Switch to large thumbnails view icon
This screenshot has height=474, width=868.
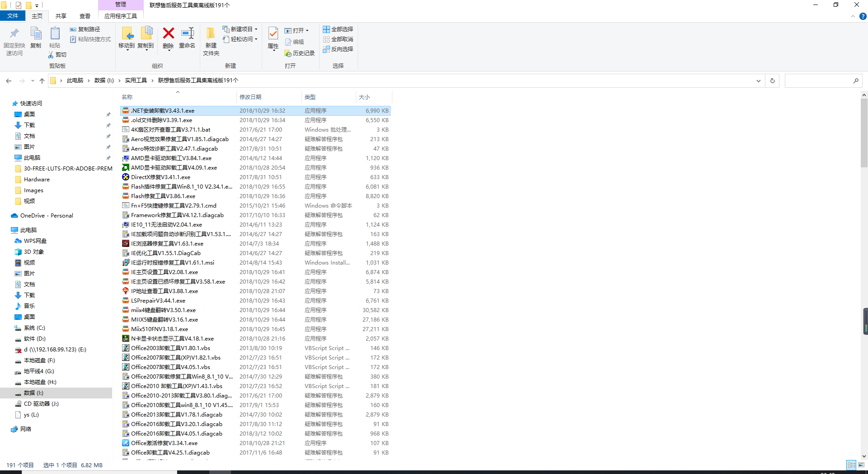click(x=861, y=465)
